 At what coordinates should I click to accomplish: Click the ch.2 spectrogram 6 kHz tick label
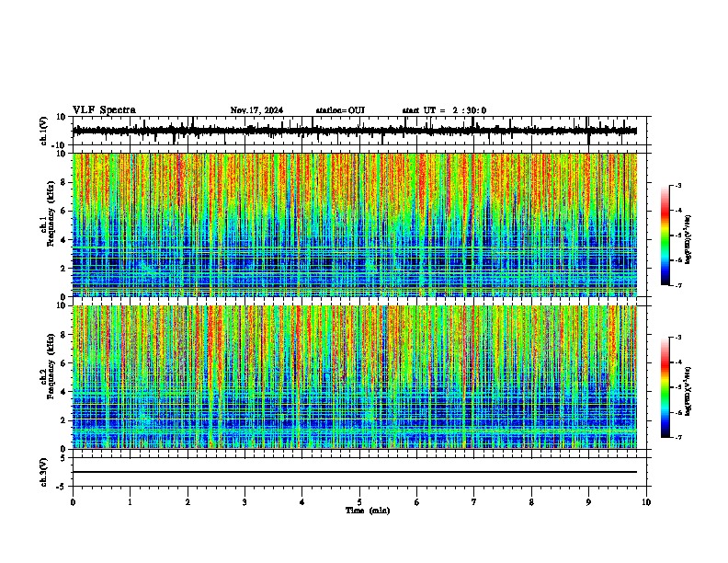[x=63, y=363]
